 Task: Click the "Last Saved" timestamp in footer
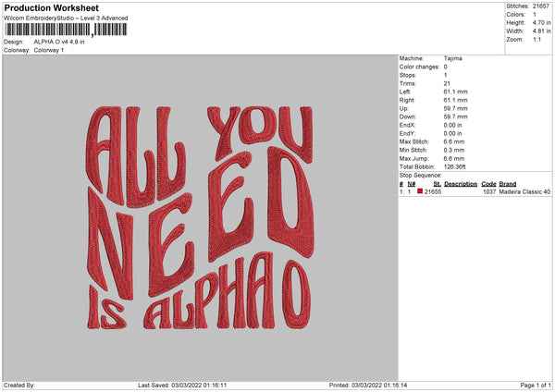tap(182, 386)
